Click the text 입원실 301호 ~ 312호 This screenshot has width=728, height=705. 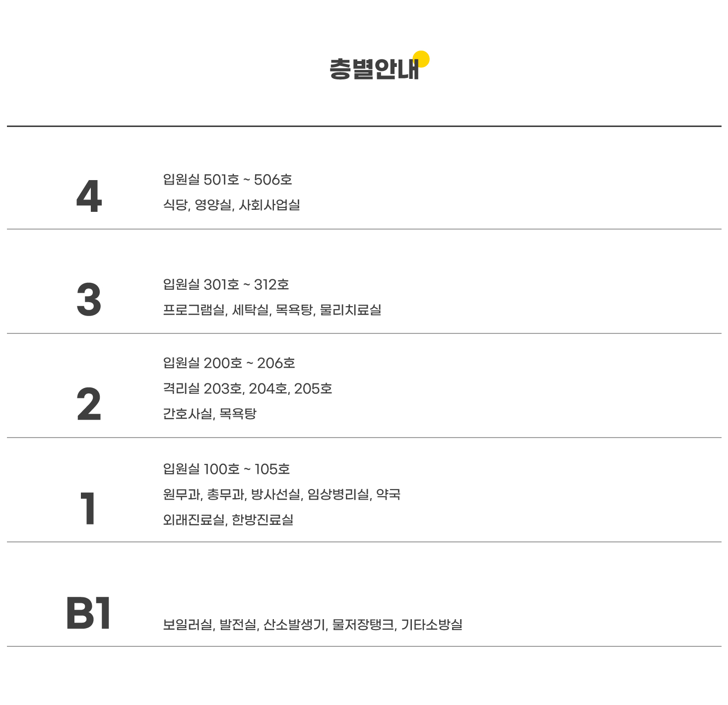coord(226,285)
